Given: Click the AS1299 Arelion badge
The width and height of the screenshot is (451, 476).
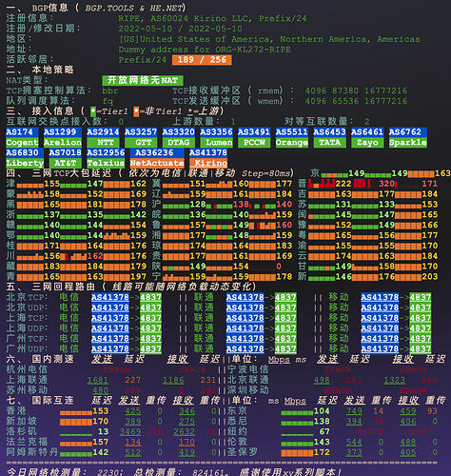Looking at the screenshot, I should pyautogui.click(x=63, y=137).
